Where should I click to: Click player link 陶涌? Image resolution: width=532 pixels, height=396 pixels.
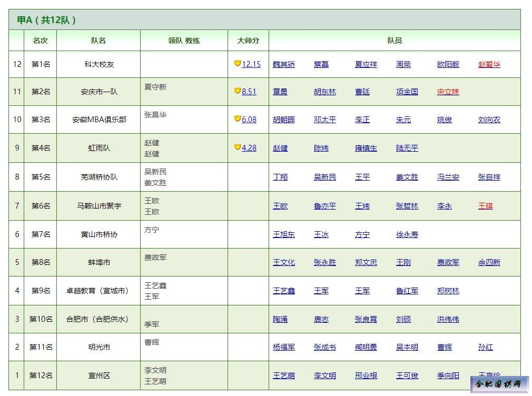pyautogui.click(x=280, y=319)
